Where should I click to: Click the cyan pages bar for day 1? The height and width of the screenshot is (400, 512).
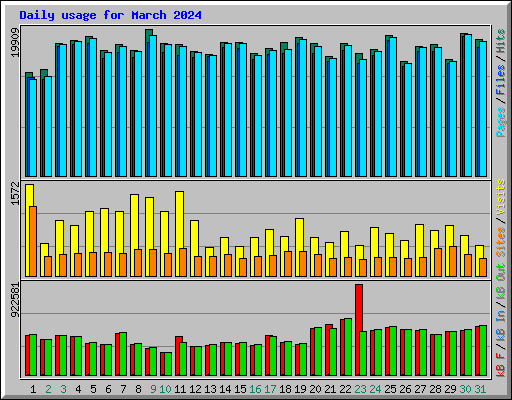point(33,128)
